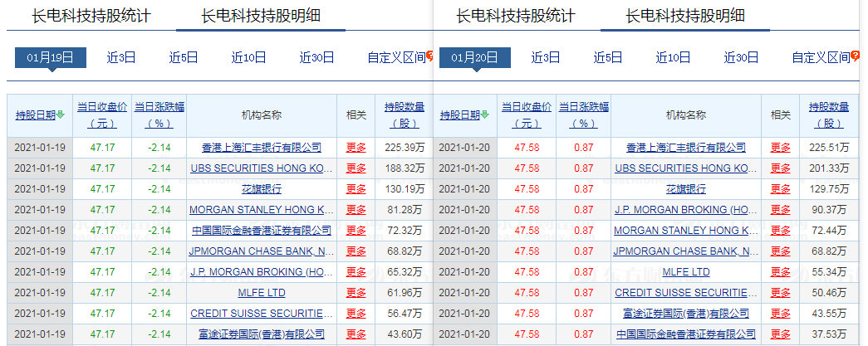Open MORGAN STANLEY HONG K... link in 01-20 table
Screen dimensions: 868x346
pos(686,231)
